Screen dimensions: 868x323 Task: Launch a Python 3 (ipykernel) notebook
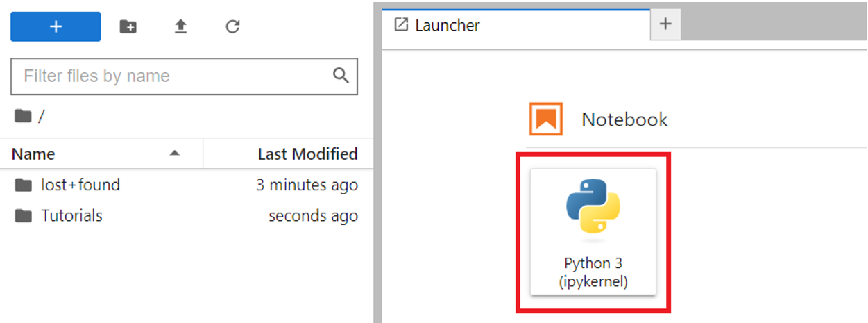click(593, 232)
